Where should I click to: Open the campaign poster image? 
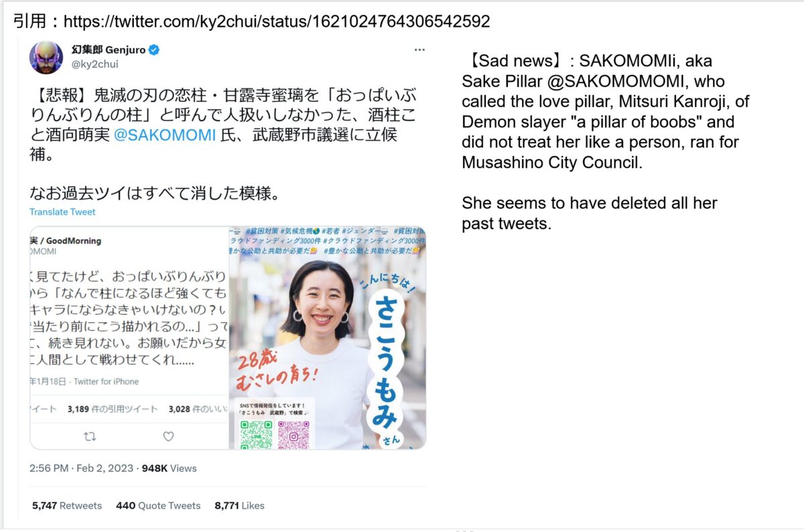tap(328, 338)
